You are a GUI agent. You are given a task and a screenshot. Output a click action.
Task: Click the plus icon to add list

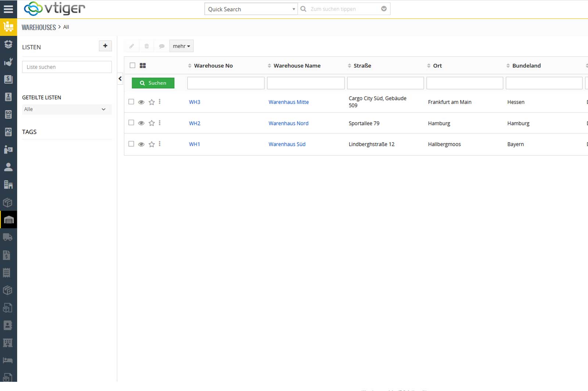pyautogui.click(x=105, y=46)
